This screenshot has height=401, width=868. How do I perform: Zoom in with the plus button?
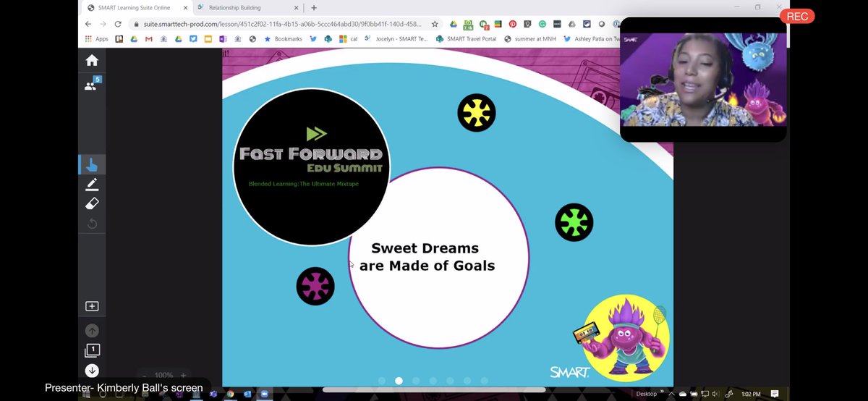tap(183, 376)
